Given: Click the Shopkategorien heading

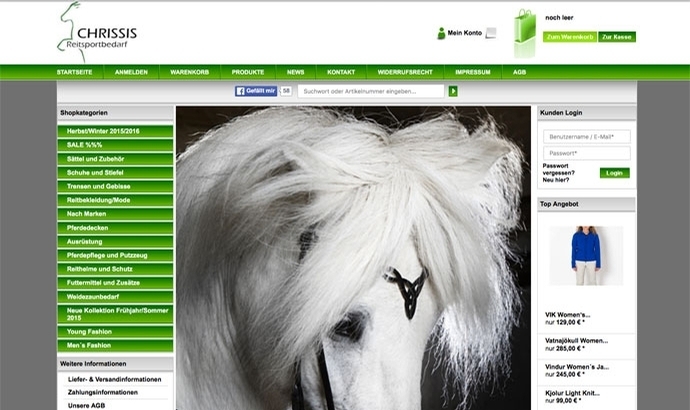Looking at the screenshot, I should (84, 113).
